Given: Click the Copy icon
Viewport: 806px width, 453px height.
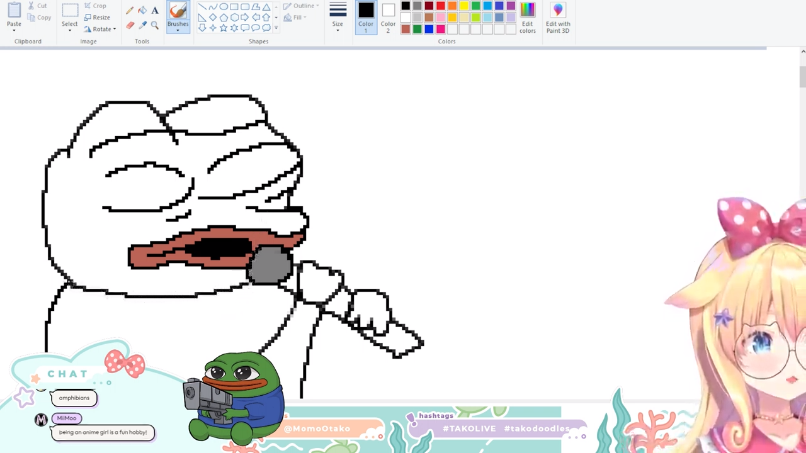Looking at the screenshot, I should (x=31, y=17).
